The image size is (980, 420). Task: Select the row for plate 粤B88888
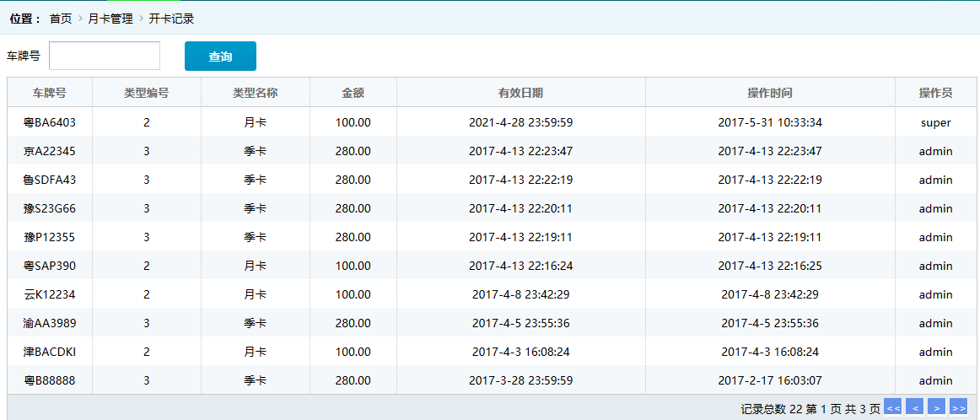(x=50, y=380)
